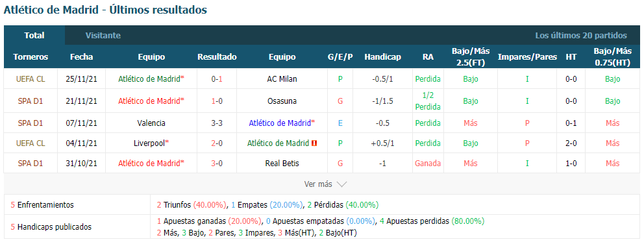644x244 pixels.
Task: Switch to the Visitante tab
Action: (x=103, y=35)
